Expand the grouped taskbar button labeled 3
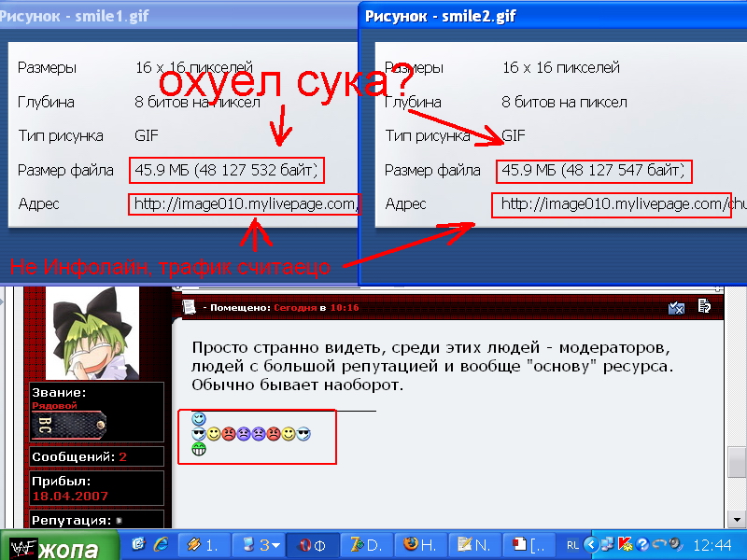Viewport: 747px width, 560px height. pos(261,544)
